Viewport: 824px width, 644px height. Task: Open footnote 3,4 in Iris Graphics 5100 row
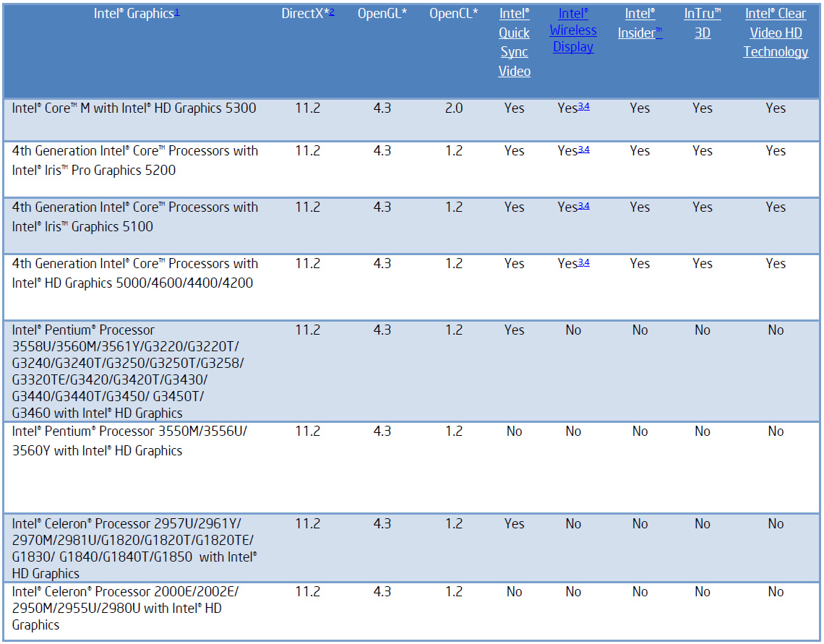coord(584,206)
